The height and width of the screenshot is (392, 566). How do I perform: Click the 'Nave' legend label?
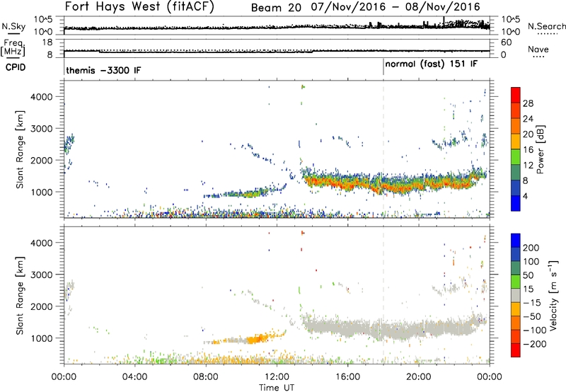(x=538, y=50)
